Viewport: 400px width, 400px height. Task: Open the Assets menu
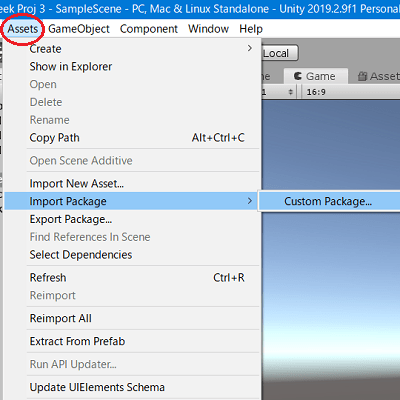tap(23, 29)
